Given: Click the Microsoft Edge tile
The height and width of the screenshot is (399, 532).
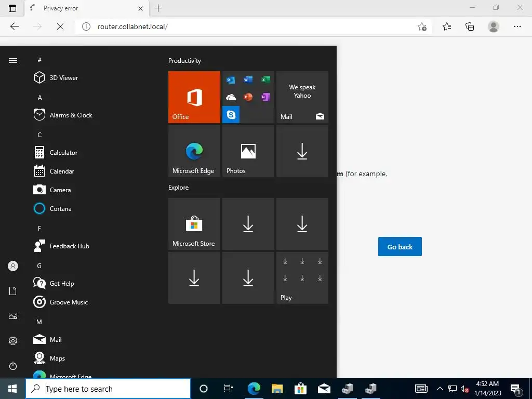Looking at the screenshot, I should tap(194, 151).
